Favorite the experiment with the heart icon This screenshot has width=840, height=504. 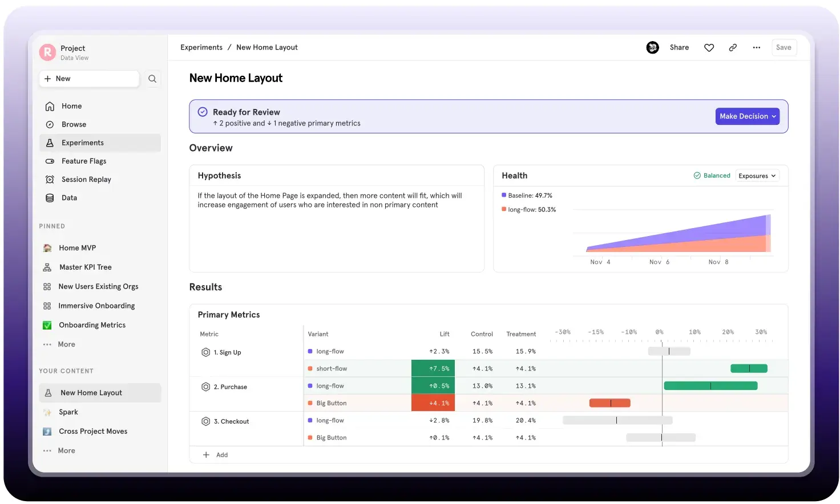pos(709,47)
